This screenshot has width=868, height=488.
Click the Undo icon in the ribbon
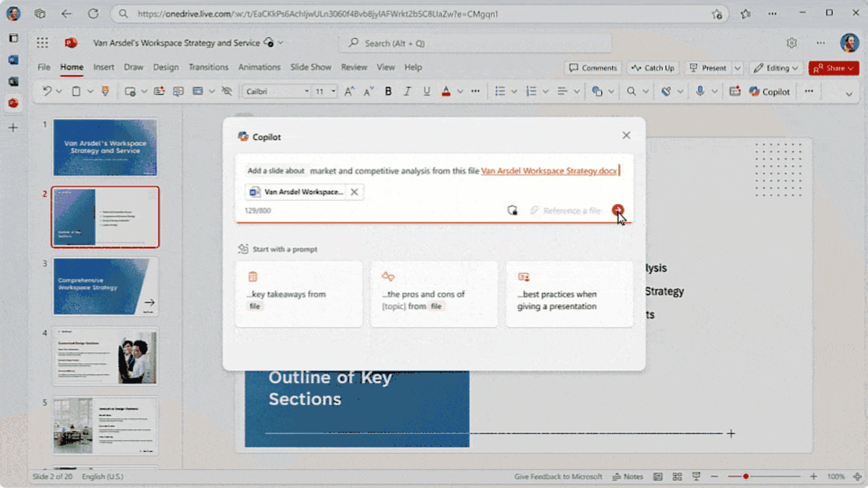click(x=47, y=91)
